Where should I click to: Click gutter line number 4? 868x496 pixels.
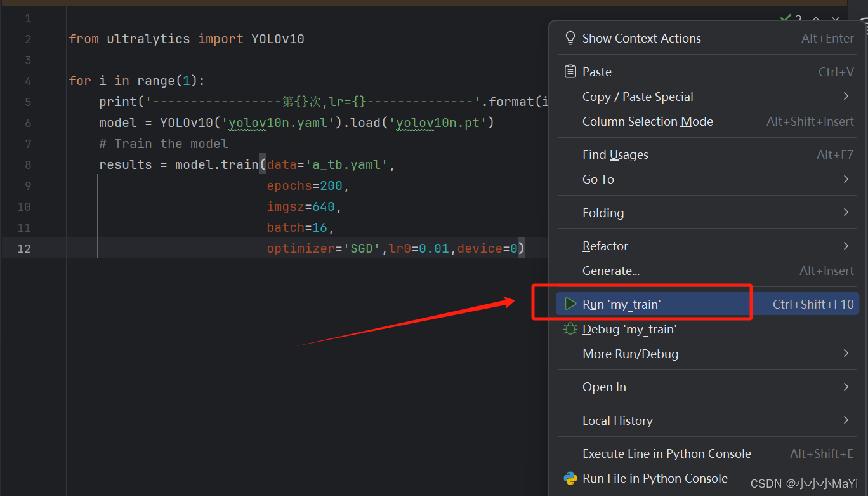27,81
